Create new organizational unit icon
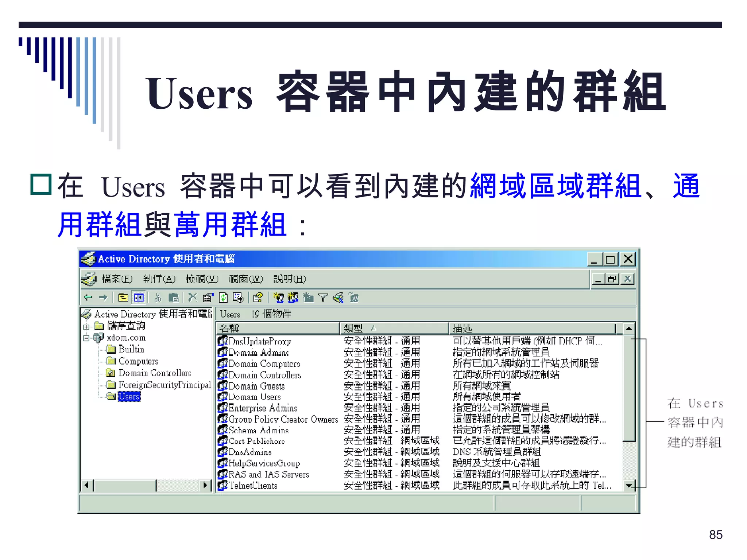Viewport: 747px width, 560px height. pos(308,297)
